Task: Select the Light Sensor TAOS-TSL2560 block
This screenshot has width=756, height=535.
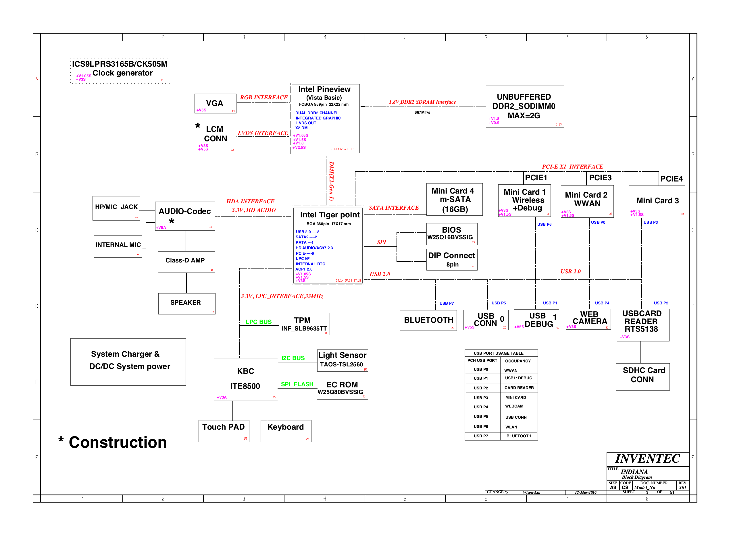Action: [x=343, y=360]
